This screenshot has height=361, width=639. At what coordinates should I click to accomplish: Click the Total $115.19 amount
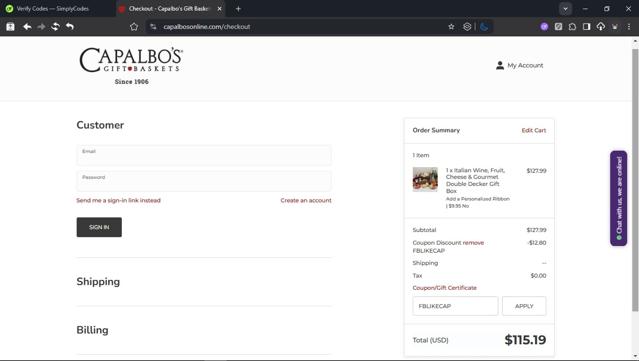525,340
